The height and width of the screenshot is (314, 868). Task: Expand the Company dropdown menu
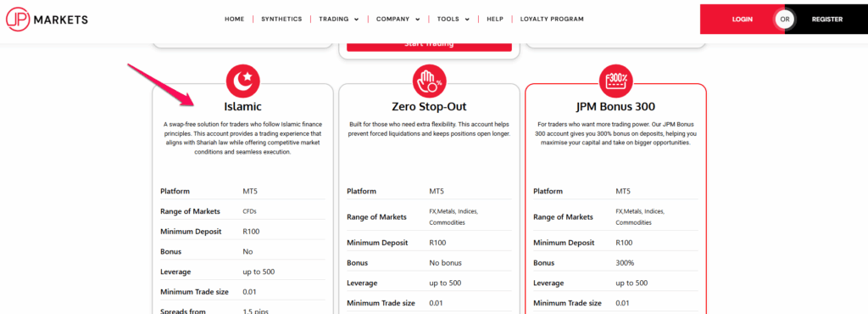[x=398, y=19]
